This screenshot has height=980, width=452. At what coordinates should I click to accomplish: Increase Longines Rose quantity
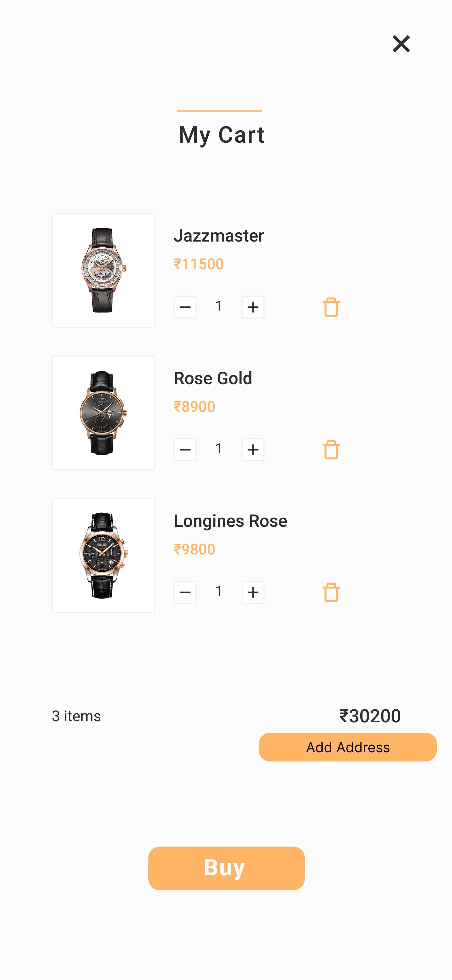click(253, 592)
